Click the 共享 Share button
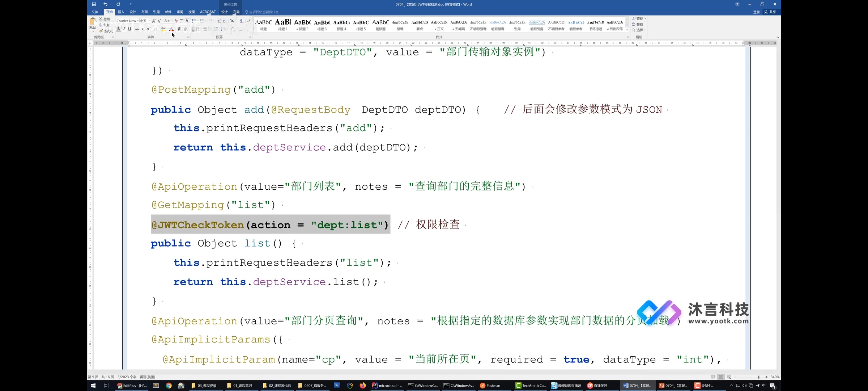This screenshot has height=391, width=868. 770,12
